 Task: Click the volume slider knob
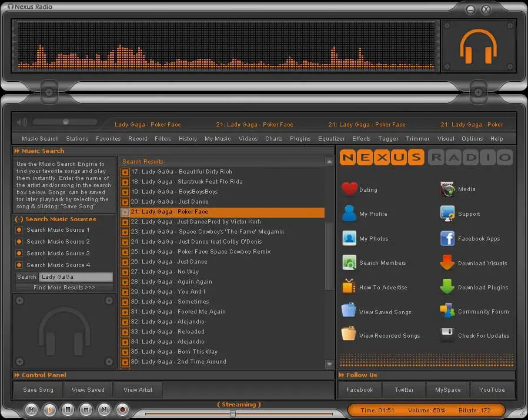click(66, 122)
